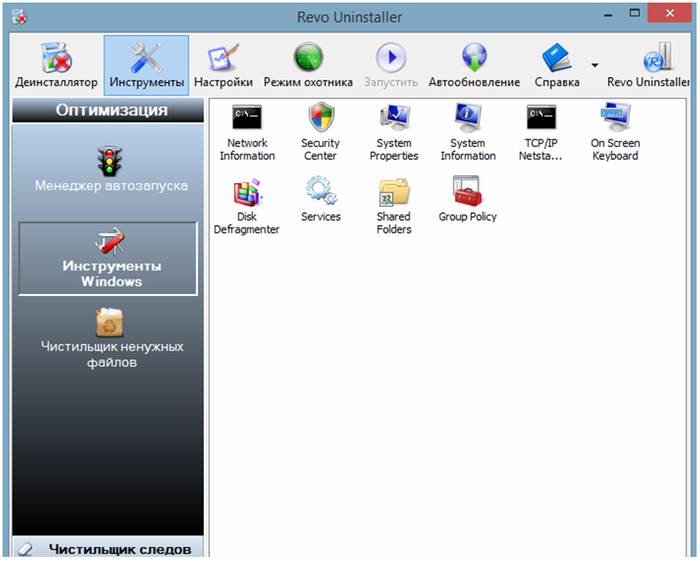Select the System Information icon

click(x=467, y=120)
